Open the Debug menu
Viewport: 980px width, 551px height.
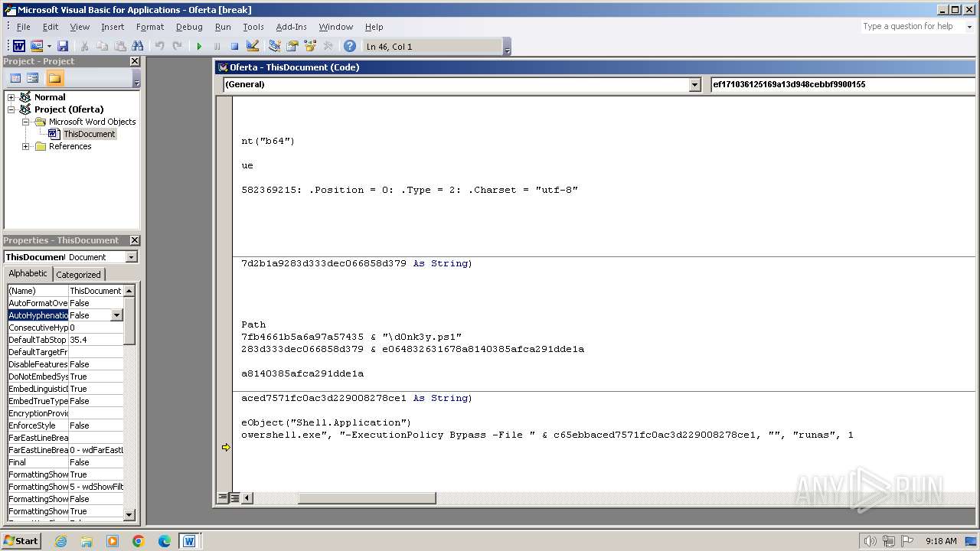[189, 27]
